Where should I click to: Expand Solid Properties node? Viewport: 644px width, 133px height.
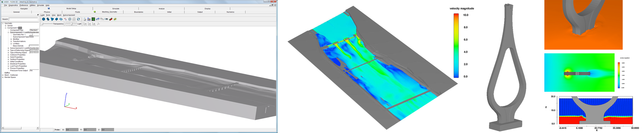[8, 57]
